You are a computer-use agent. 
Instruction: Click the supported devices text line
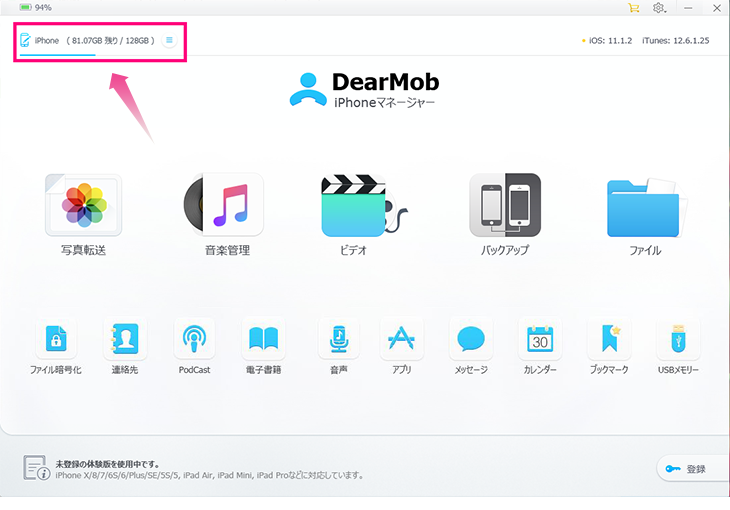coord(209,475)
